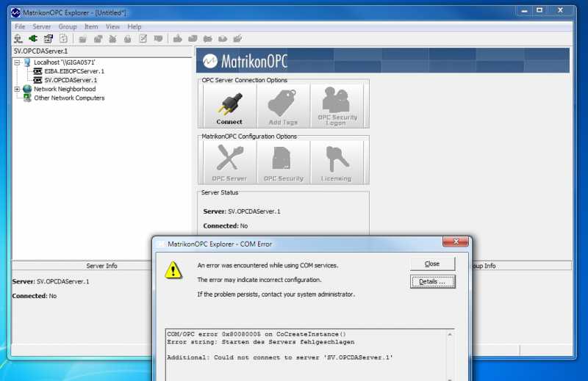Open the Group menu
Screen dimensions: 588x381
[x=68, y=26]
